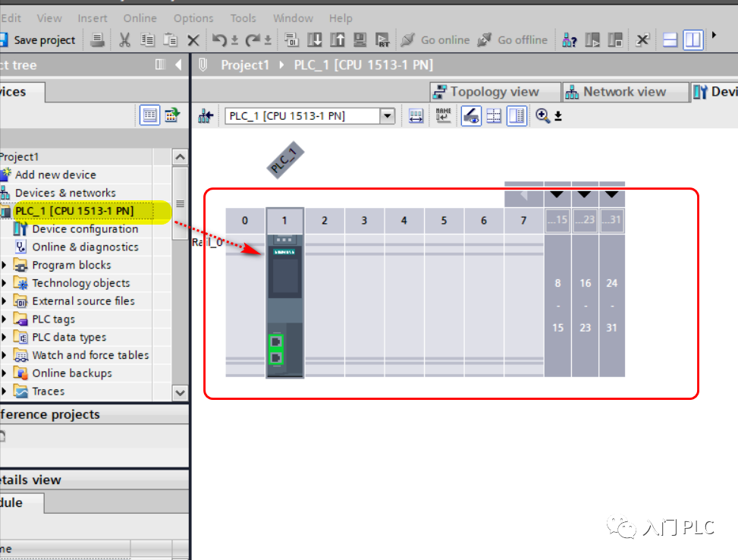This screenshot has height=560, width=738.
Task: Open Device configuration in project tree
Action: tap(85, 229)
